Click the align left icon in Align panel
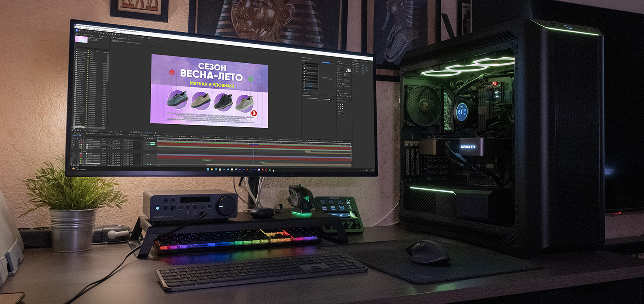This screenshot has height=304, width=644. coord(338,95)
